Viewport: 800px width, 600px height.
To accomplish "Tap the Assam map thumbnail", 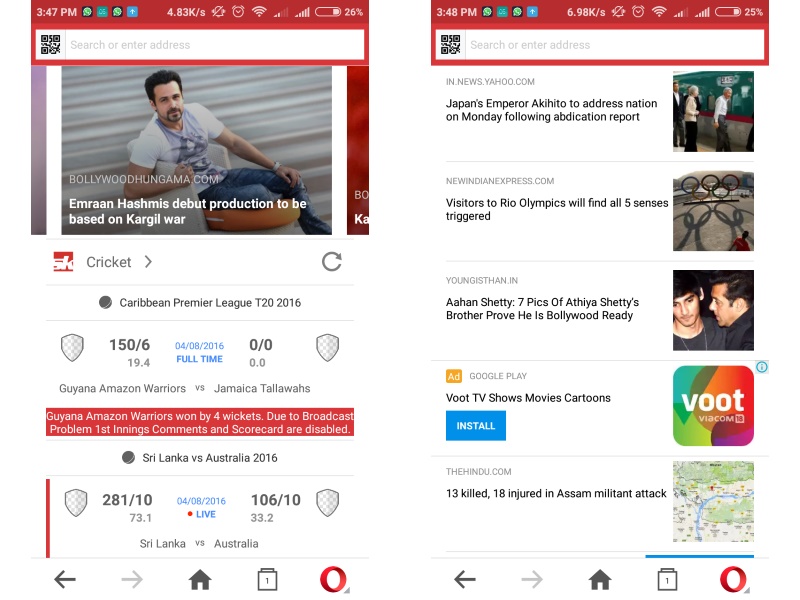I will [713, 502].
